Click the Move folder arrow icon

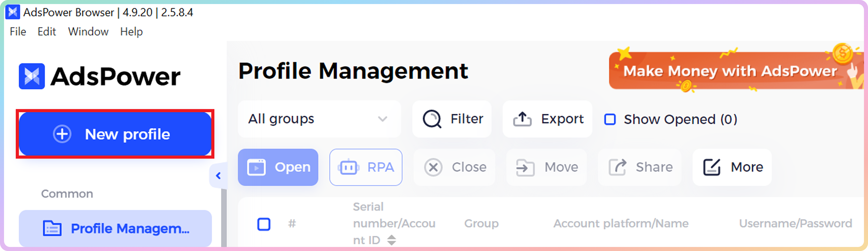(525, 168)
